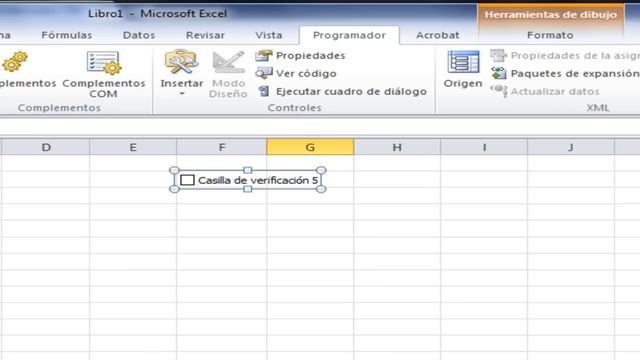
Task: Select column E header
Action: coord(133,147)
